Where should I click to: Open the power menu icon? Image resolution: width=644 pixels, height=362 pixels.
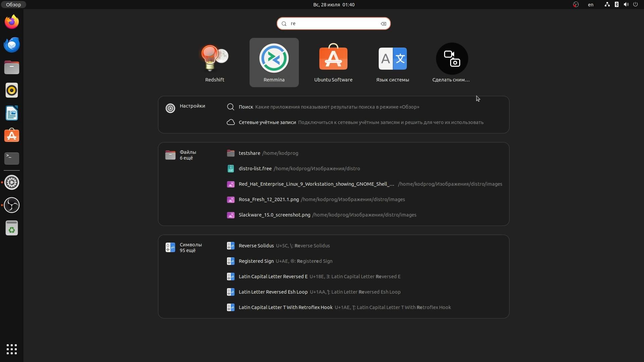click(x=635, y=5)
